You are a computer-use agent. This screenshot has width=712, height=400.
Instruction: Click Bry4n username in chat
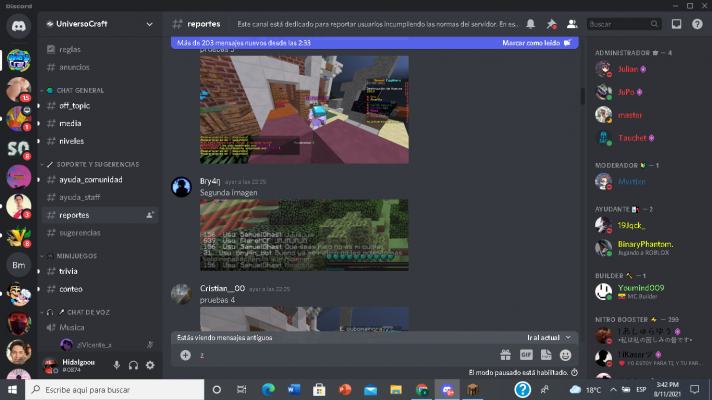pos(210,181)
